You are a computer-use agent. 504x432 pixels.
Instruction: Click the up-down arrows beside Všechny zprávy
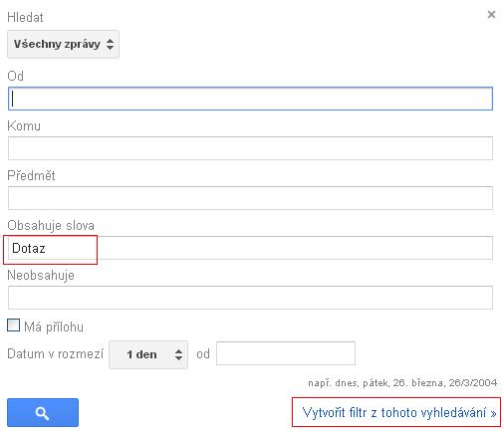[110, 44]
